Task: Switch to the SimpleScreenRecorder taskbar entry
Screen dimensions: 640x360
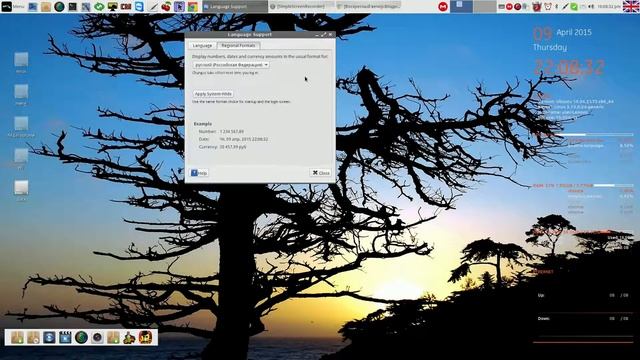Action: point(301,7)
